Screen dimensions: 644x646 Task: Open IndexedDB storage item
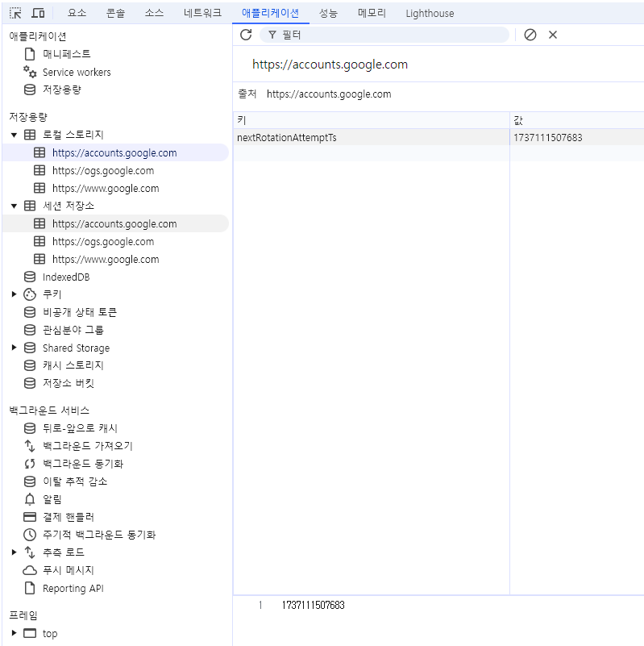tap(66, 277)
